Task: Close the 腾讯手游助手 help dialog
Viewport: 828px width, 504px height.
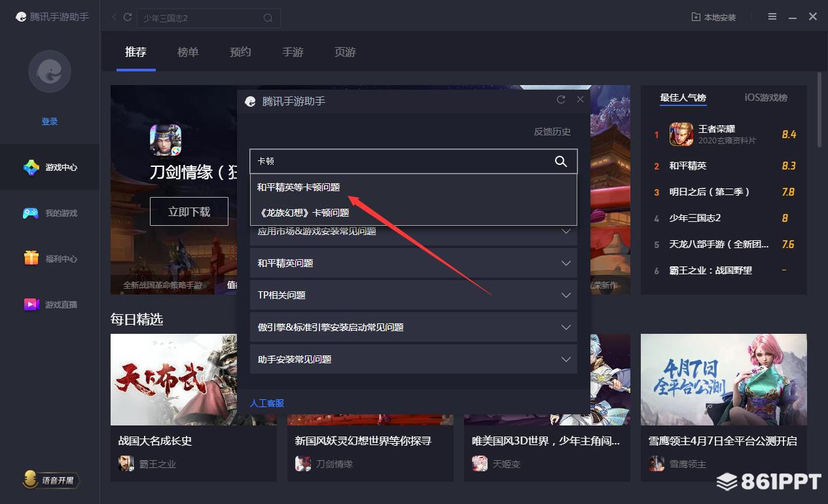Action: pyautogui.click(x=580, y=99)
